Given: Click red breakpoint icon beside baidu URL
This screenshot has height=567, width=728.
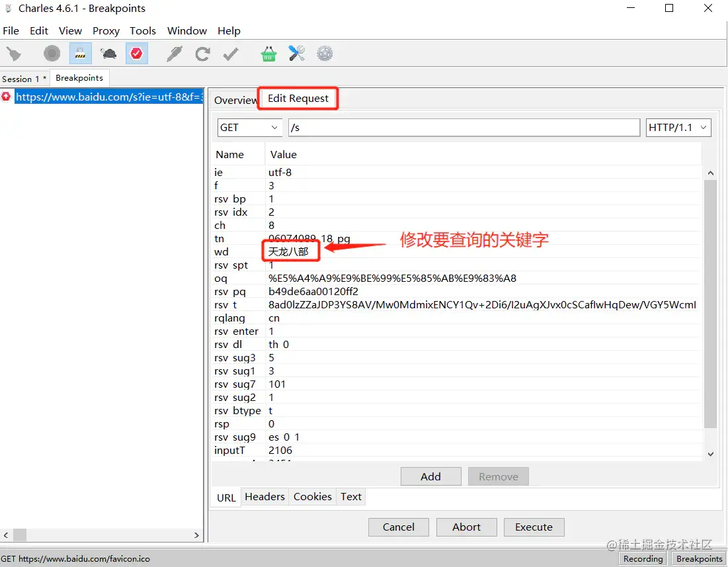Looking at the screenshot, I should 5,97.
